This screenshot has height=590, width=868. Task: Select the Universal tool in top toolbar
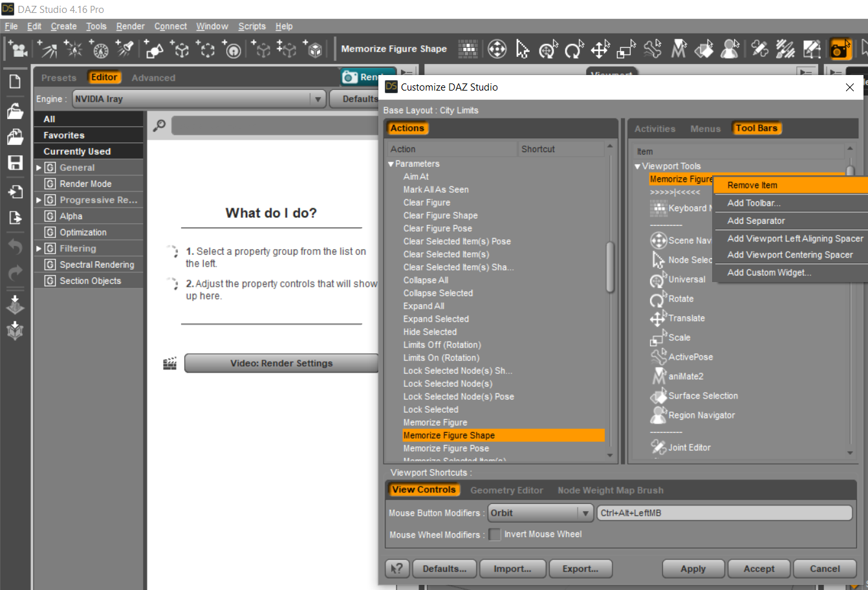(548, 49)
